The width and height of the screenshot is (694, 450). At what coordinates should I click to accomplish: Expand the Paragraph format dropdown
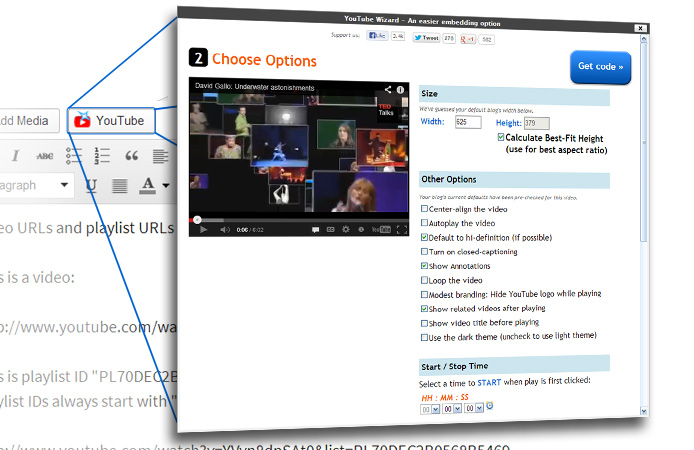(x=64, y=185)
